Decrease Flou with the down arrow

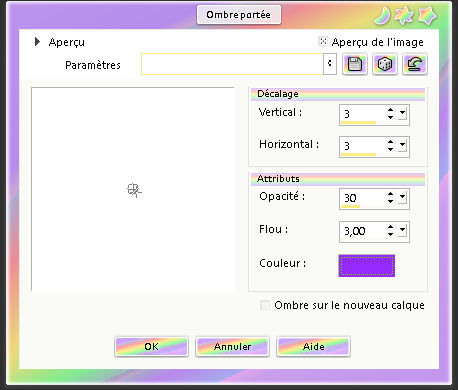390,234
